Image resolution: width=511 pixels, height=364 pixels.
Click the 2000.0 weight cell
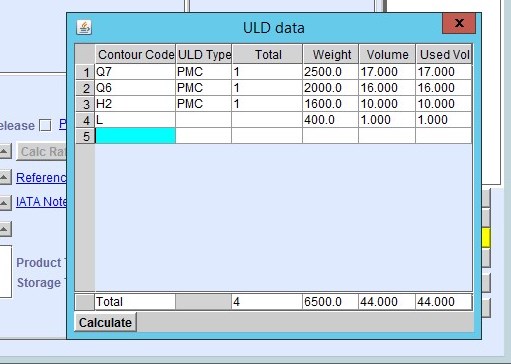pyautogui.click(x=330, y=88)
